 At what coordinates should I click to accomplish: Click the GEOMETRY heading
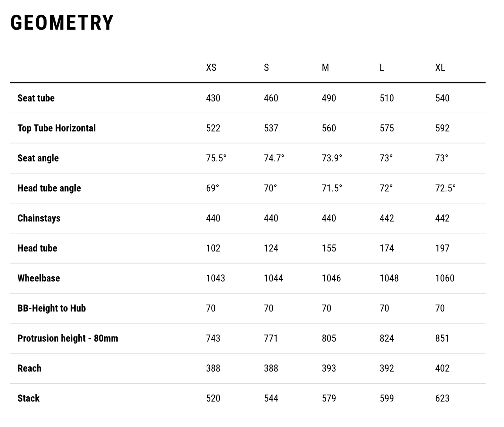click(62, 23)
